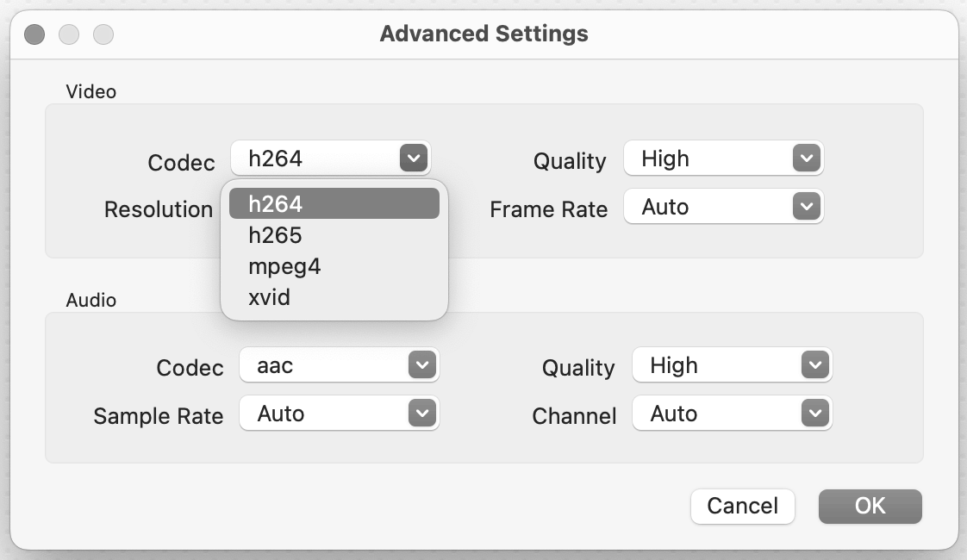The image size is (967, 560).
Task: Select h264 in the open codec list
Action: coord(334,204)
